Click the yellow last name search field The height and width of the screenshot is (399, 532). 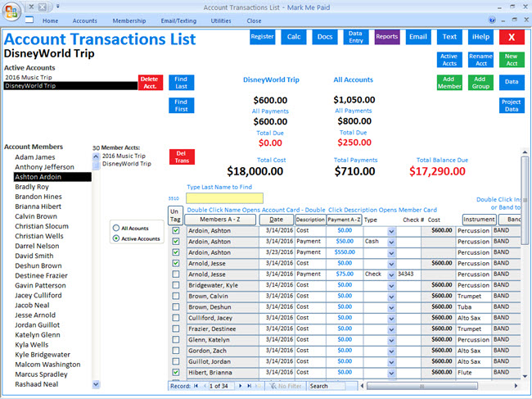(224, 197)
